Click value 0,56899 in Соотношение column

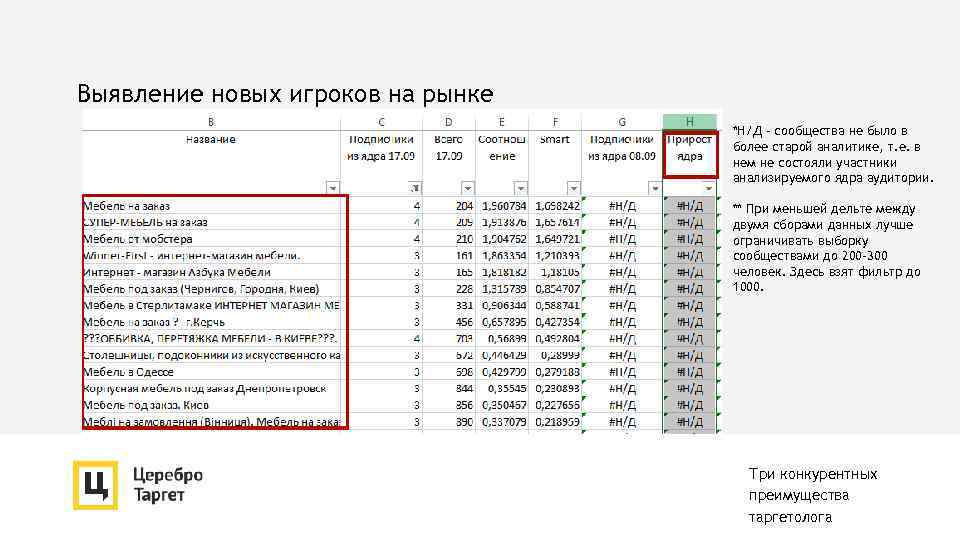(x=507, y=339)
